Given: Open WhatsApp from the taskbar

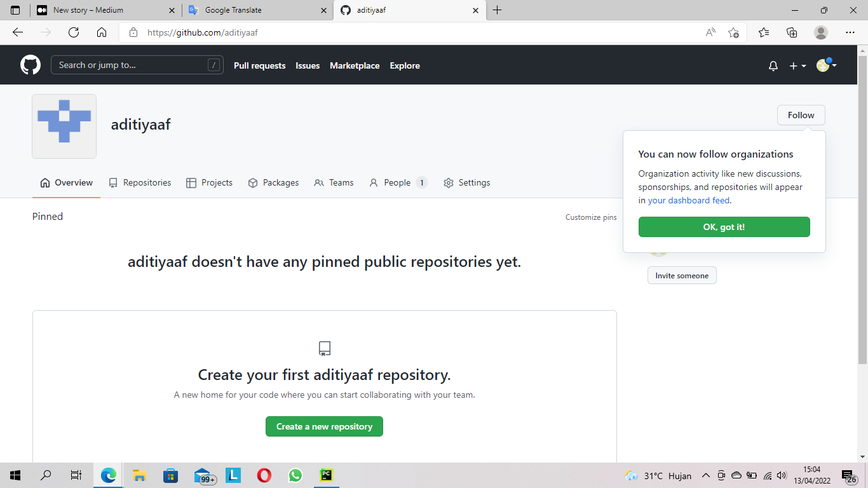Looking at the screenshot, I should (x=295, y=475).
